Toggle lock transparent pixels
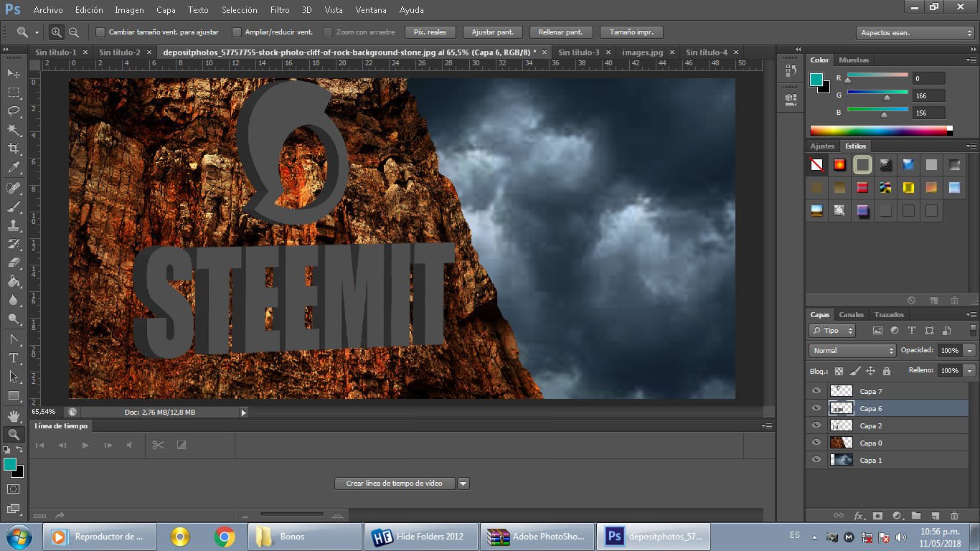 [839, 371]
